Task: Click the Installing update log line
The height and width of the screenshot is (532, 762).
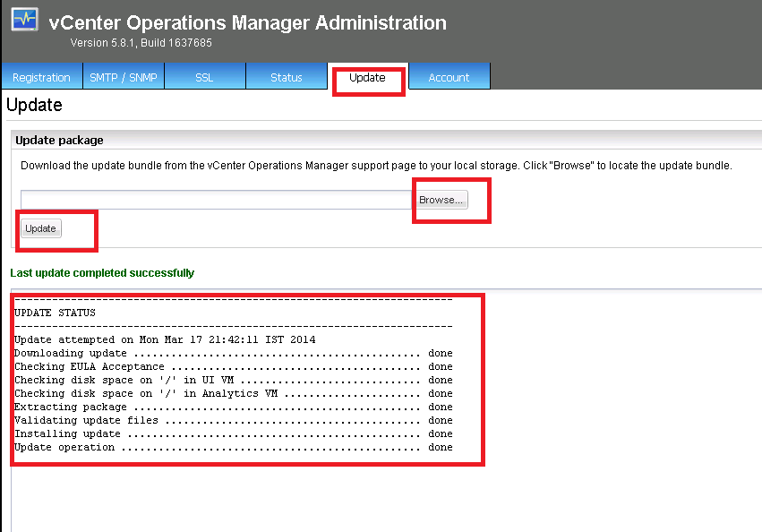Action: click(233, 434)
